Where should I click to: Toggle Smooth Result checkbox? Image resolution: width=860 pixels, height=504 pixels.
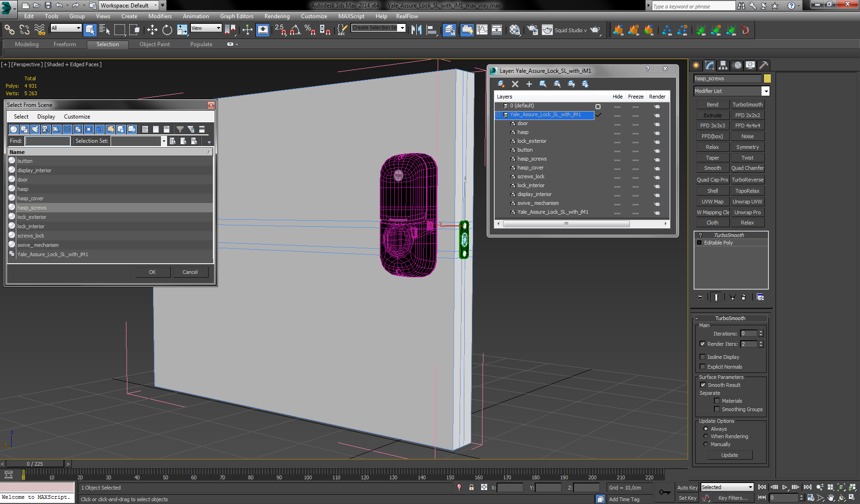(x=703, y=385)
